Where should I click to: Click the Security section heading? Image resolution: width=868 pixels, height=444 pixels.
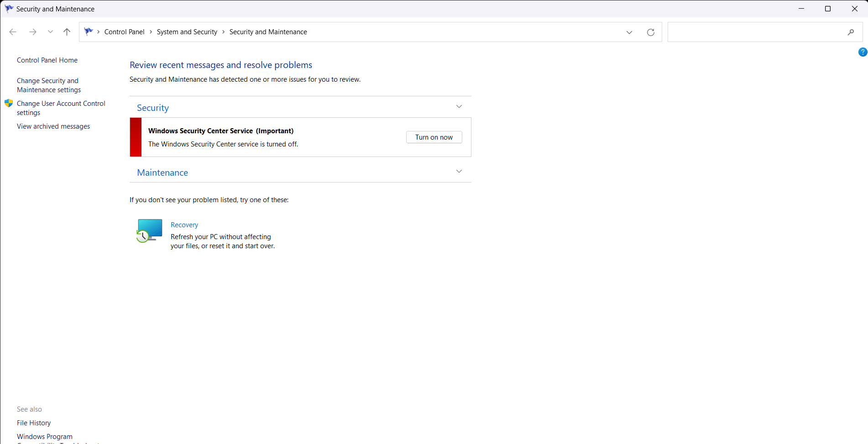[153, 108]
